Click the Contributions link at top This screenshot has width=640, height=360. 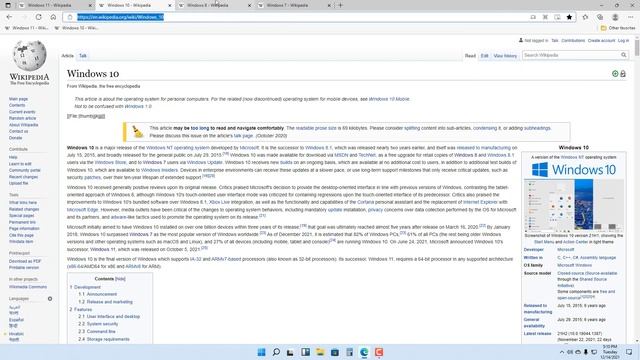pos(573,41)
